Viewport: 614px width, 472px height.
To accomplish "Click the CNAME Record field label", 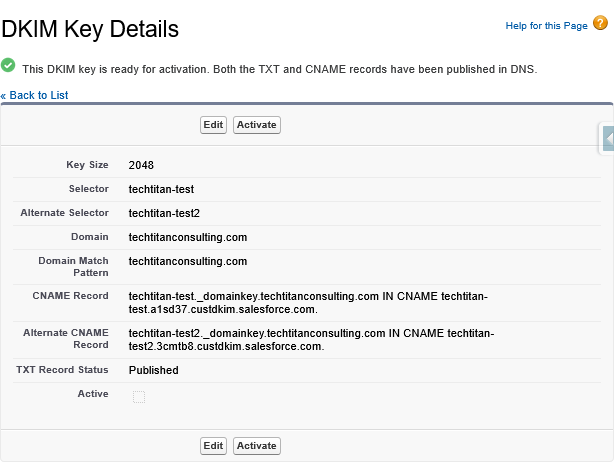I will pos(70,296).
